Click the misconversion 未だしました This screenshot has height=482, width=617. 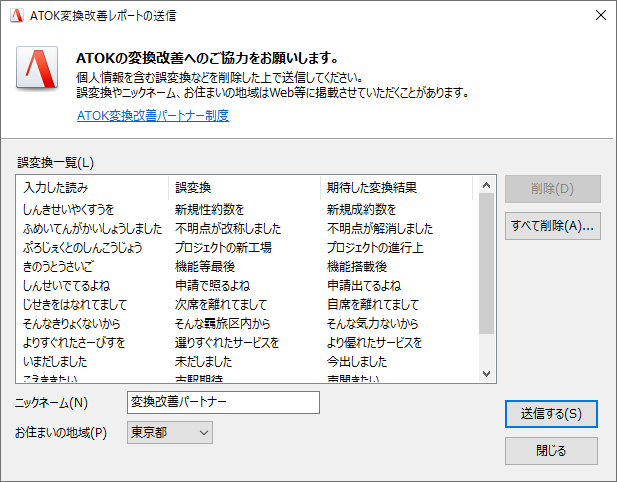203,362
